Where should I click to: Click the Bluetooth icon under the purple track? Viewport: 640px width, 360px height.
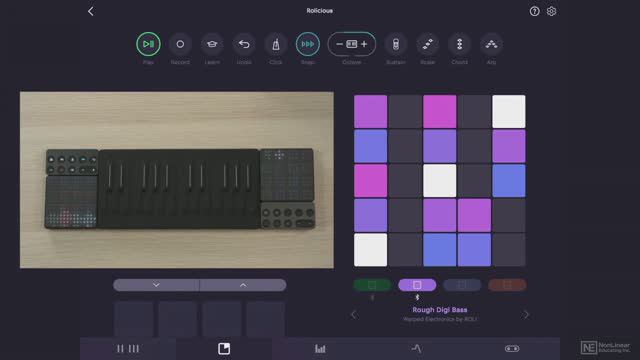click(x=417, y=298)
